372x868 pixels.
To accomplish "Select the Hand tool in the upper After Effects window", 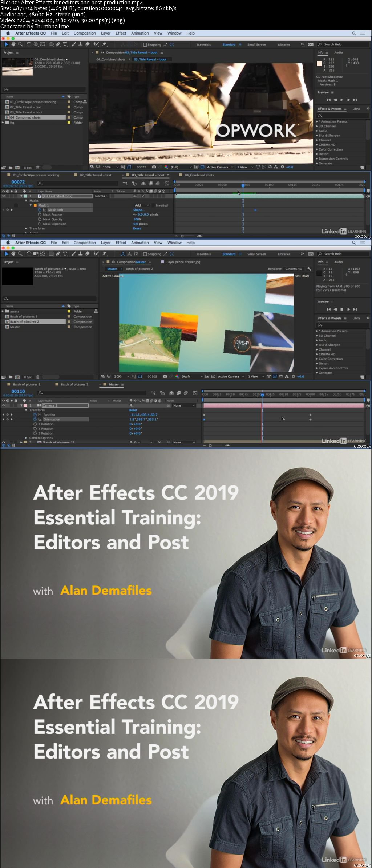I will tap(13, 44).
